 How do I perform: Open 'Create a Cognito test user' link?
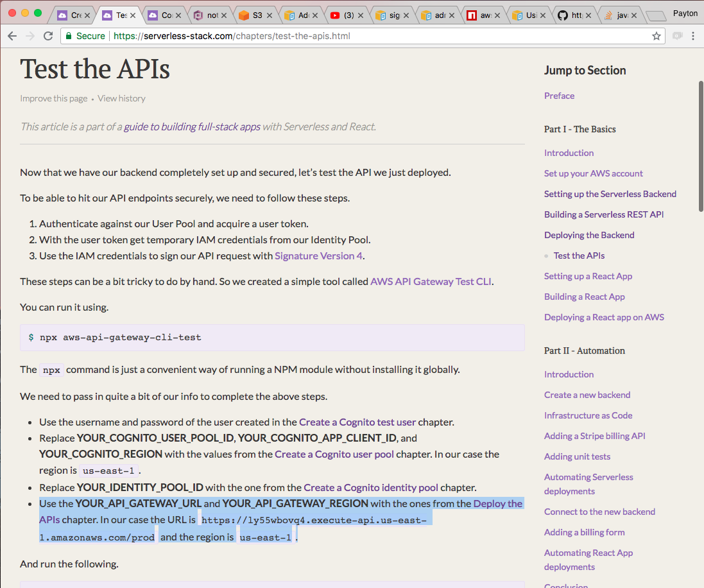click(x=357, y=422)
